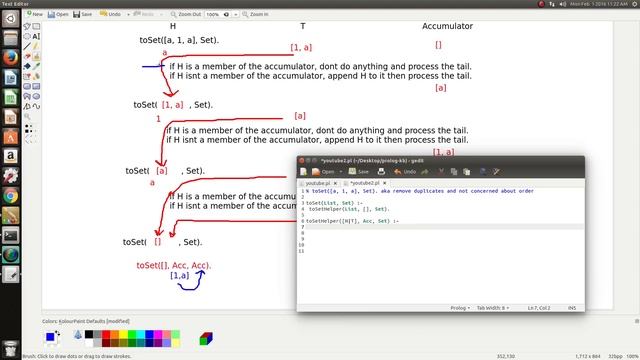Select the rectangular selection tool
Screen dimensions: 640x360
tap(36, 27)
